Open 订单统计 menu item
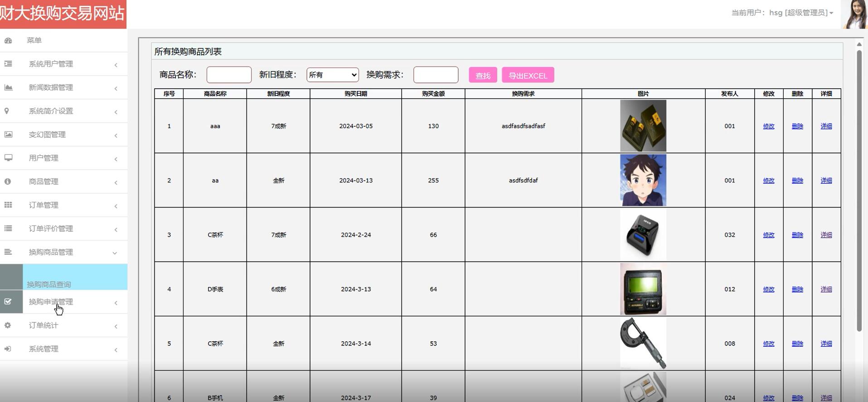 pos(63,325)
